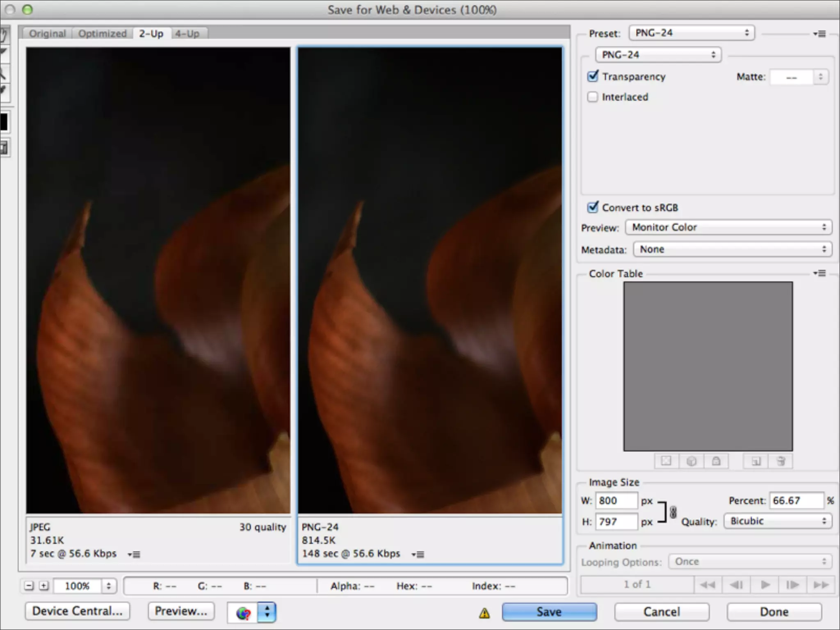Switch to the 4-Up tab
Image resolution: width=840 pixels, height=630 pixels.
pyautogui.click(x=187, y=34)
